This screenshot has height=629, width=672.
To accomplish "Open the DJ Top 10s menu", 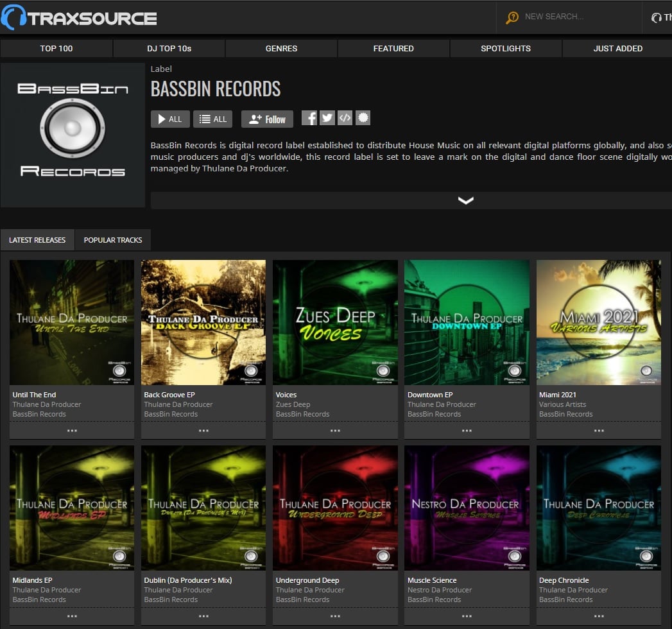I will coord(169,48).
